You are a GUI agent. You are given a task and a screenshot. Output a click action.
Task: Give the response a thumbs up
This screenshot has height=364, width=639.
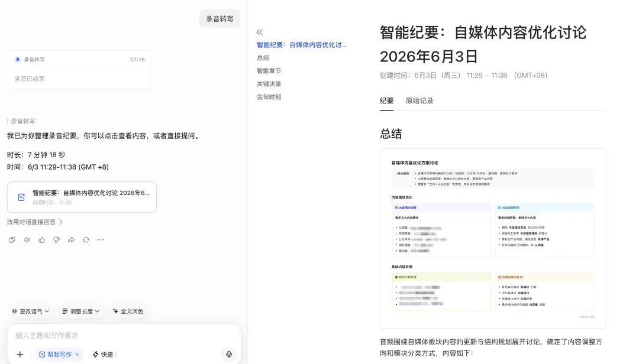[x=41, y=240]
